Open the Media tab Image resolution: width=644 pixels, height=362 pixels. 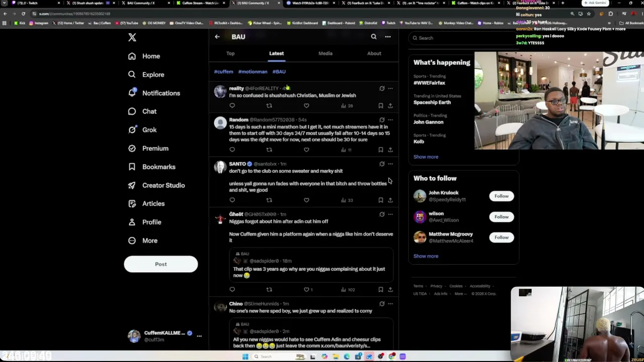click(326, 53)
